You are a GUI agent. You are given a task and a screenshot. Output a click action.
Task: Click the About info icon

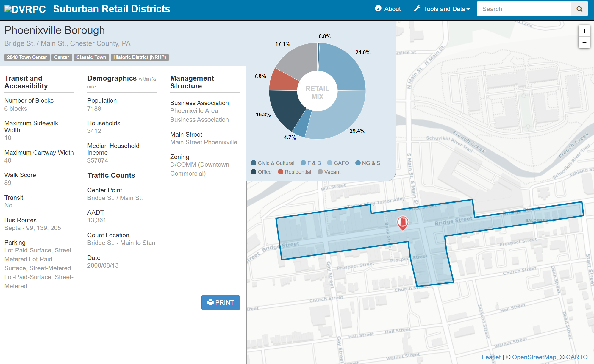(378, 9)
